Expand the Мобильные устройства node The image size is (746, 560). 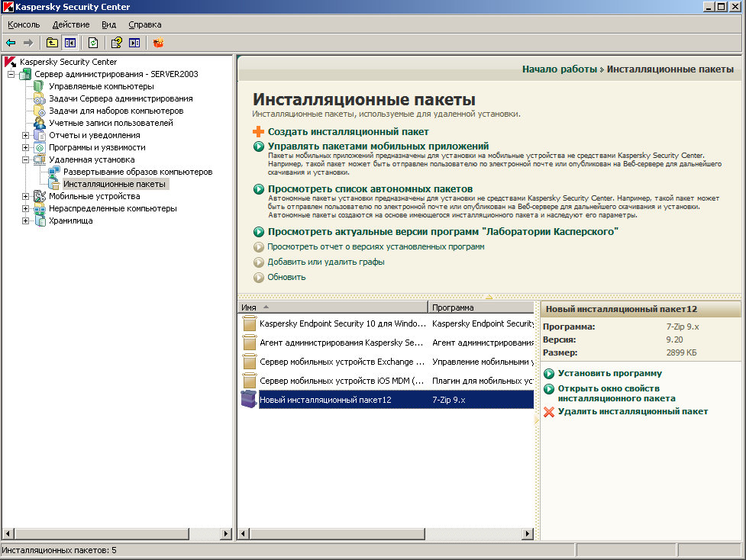(x=26, y=196)
